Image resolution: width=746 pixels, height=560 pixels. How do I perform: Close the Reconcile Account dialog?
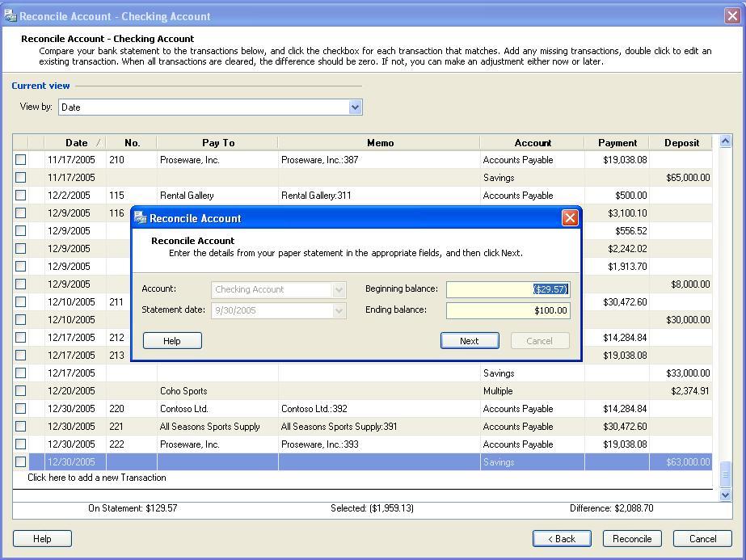tap(570, 218)
